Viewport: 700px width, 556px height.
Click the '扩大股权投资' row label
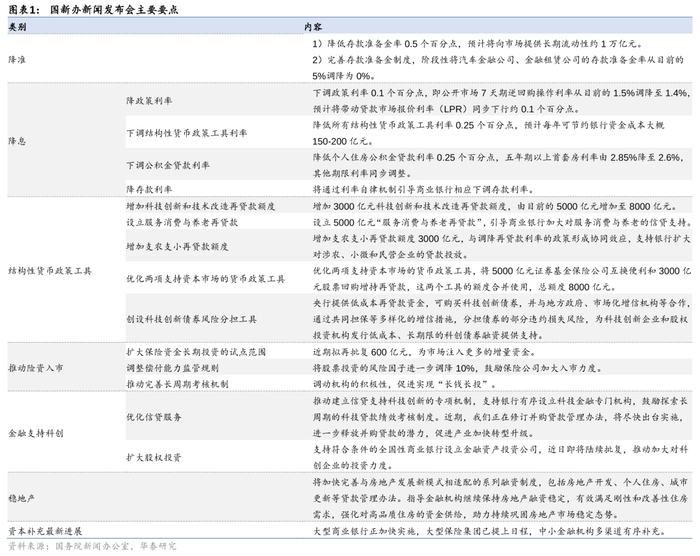(x=152, y=457)
